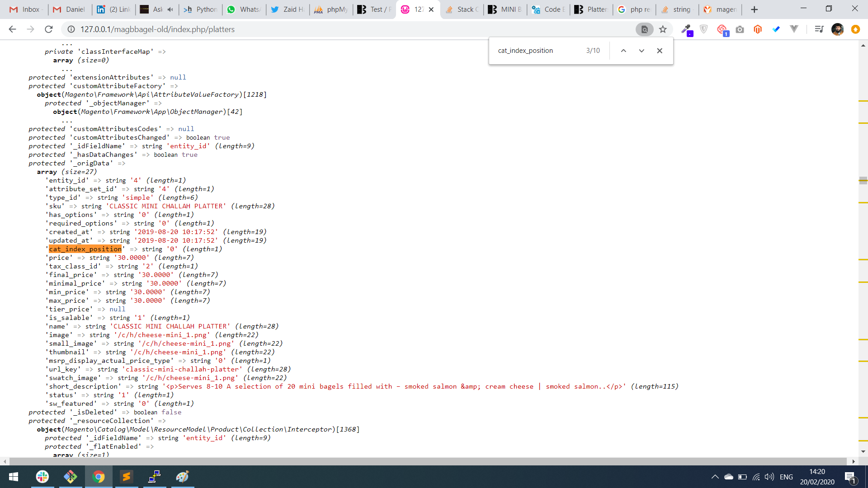Mute the Ask tab audio icon
This screenshot has width=868, height=488.
pos(170,9)
